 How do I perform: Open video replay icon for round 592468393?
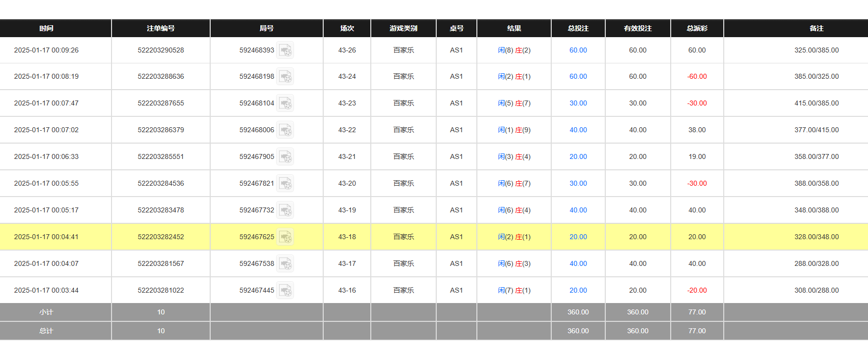tap(285, 51)
